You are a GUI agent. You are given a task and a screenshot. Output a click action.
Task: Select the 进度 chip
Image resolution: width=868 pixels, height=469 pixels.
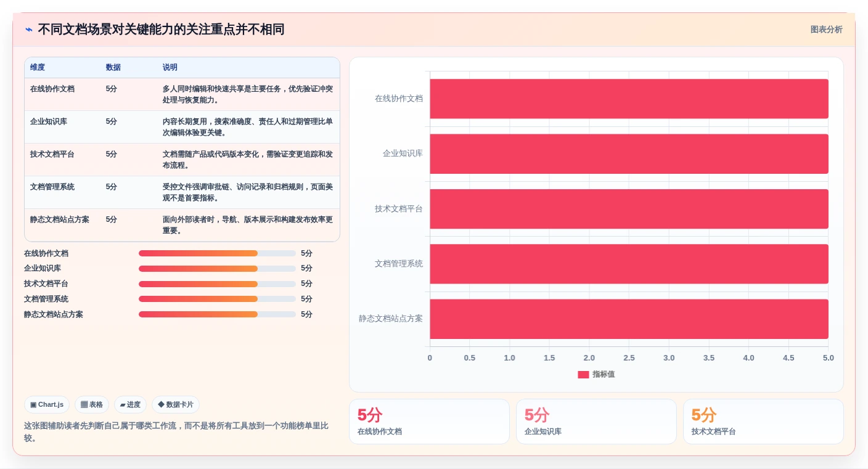click(130, 405)
